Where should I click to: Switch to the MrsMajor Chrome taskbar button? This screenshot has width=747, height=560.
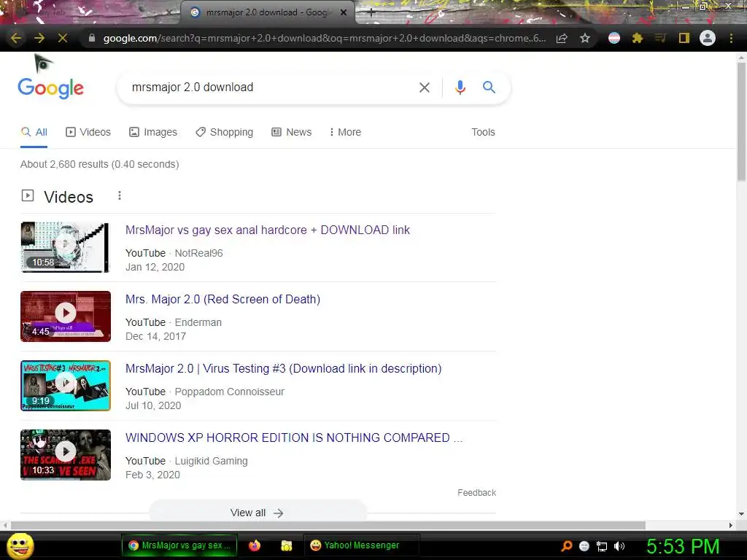pyautogui.click(x=179, y=545)
